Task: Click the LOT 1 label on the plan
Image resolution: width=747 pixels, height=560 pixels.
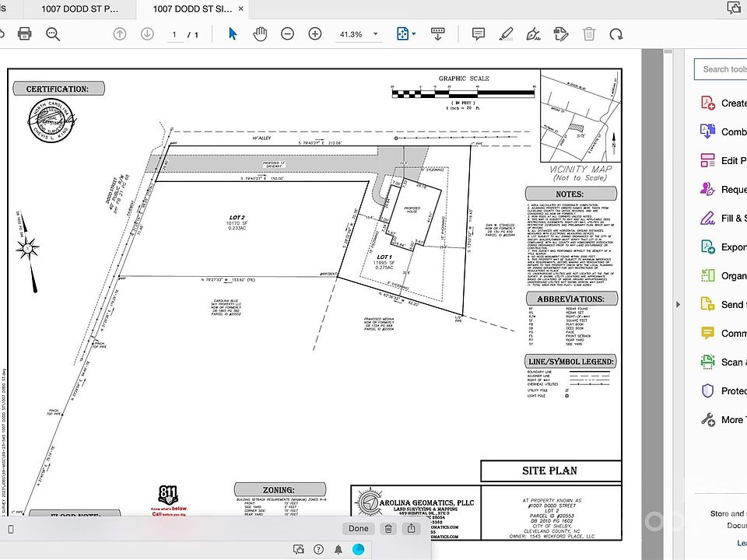Action: (x=384, y=257)
